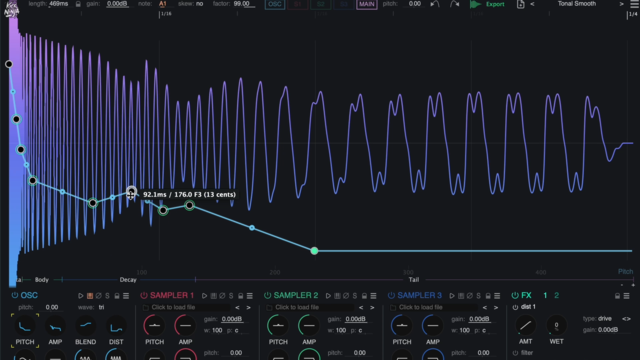The width and height of the screenshot is (640, 360).
Task: Open the main menu at top right
Action: coord(634,4)
